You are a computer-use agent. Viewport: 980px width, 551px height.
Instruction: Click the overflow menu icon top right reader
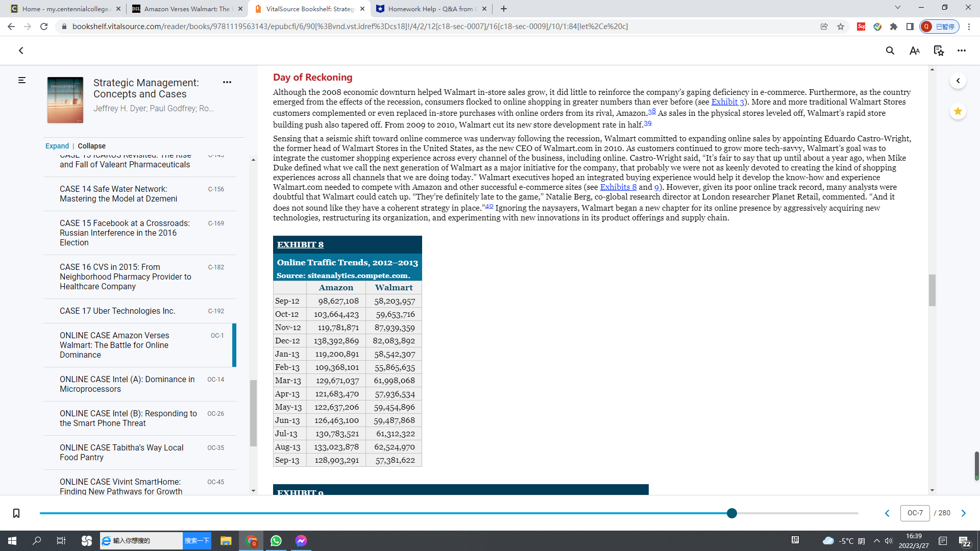click(962, 51)
